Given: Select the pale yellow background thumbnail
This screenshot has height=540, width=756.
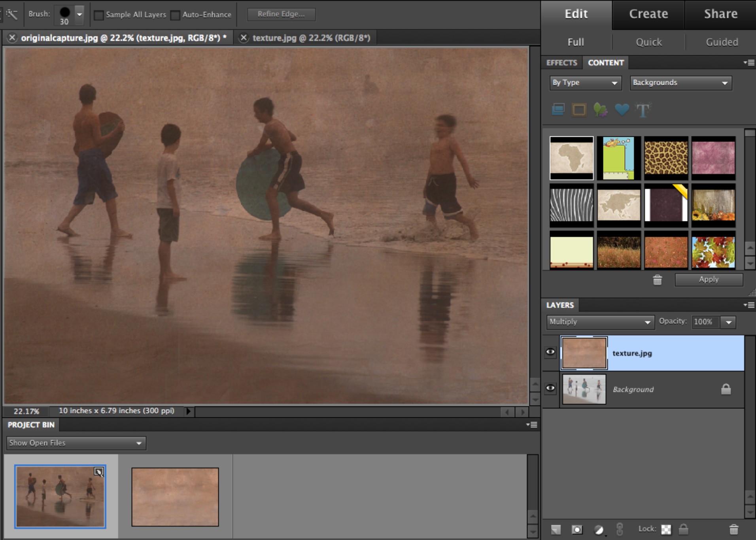Looking at the screenshot, I should (x=571, y=251).
